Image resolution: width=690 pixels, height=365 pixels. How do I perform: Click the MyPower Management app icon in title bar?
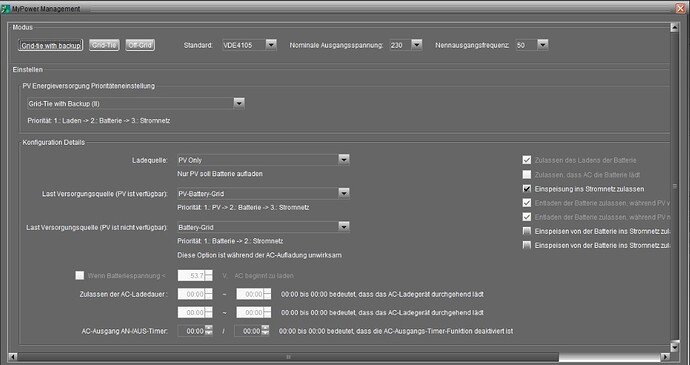coord(5,8)
